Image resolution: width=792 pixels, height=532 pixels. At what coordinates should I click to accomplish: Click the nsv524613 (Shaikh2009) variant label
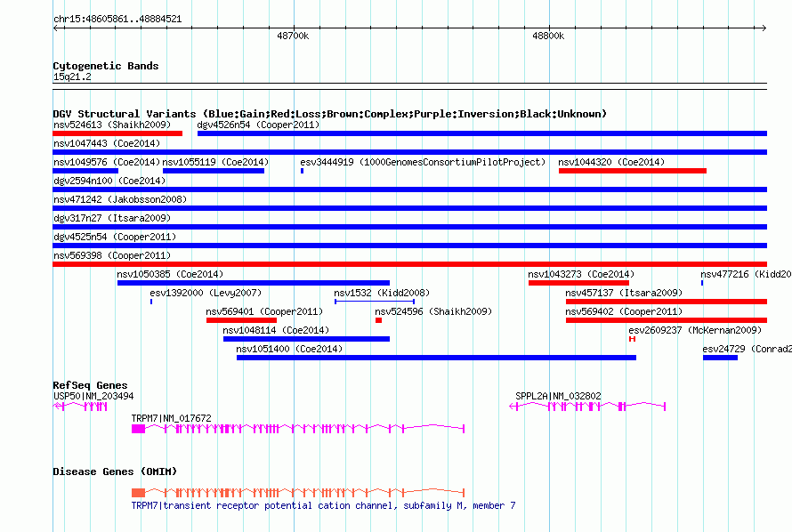[112, 125]
